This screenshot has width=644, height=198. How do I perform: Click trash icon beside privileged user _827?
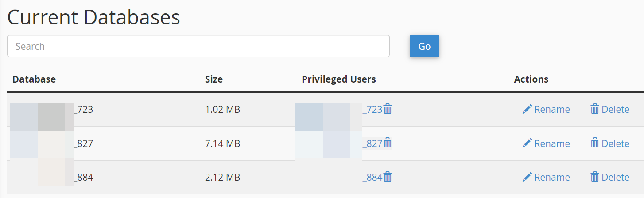coord(388,143)
